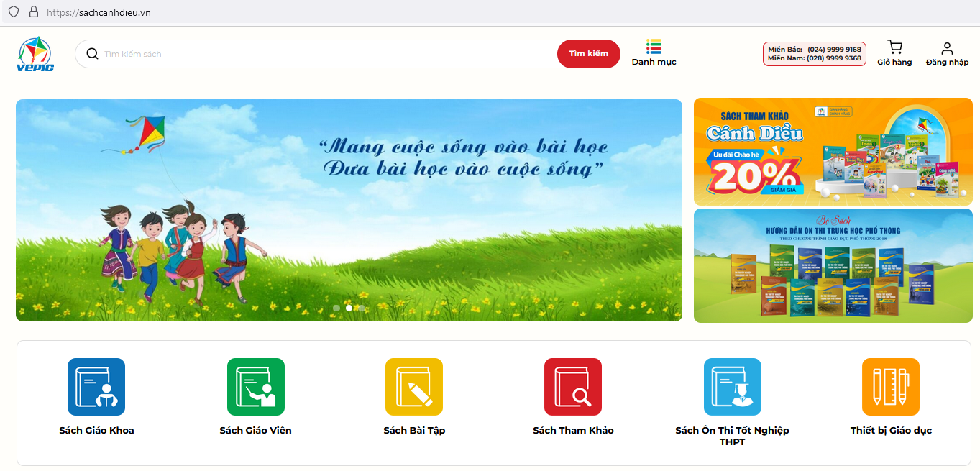Open Sách Giáo Khoa category icon

[96, 387]
